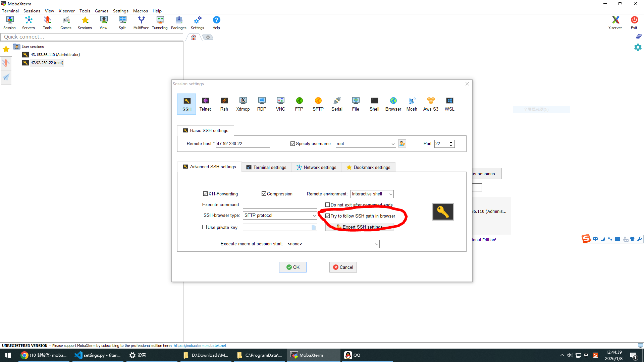Screen dimensions: 644x362
Task: Open the Tunneling tool
Action: [x=160, y=22]
